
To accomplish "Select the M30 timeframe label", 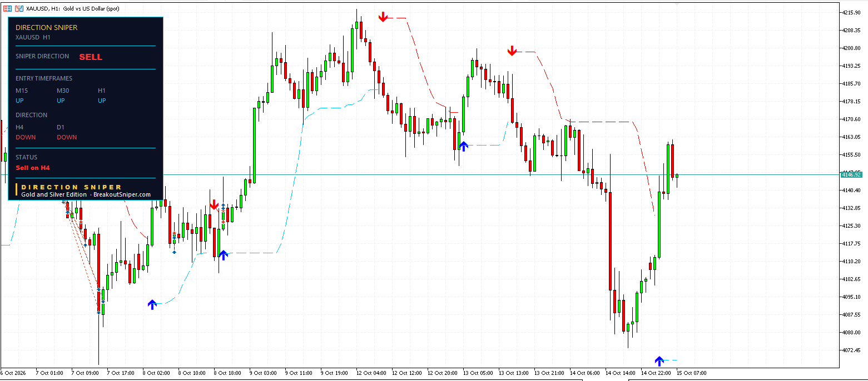I will coord(63,91).
